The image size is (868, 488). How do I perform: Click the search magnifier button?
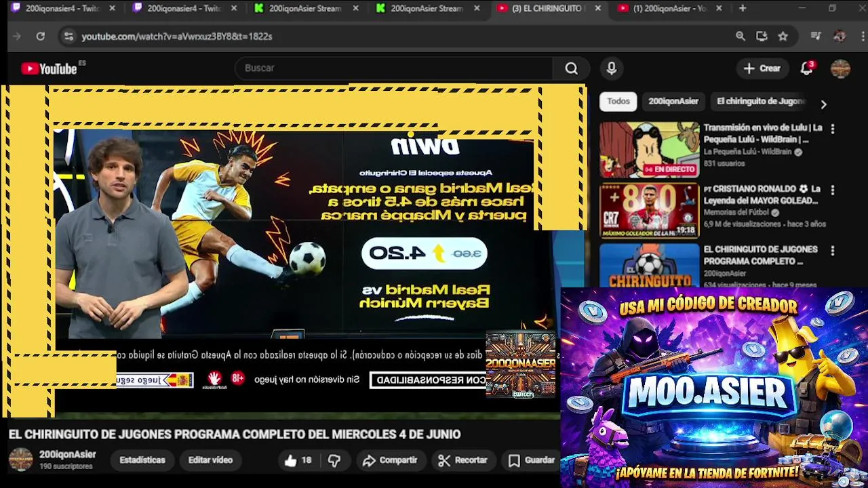coord(572,68)
